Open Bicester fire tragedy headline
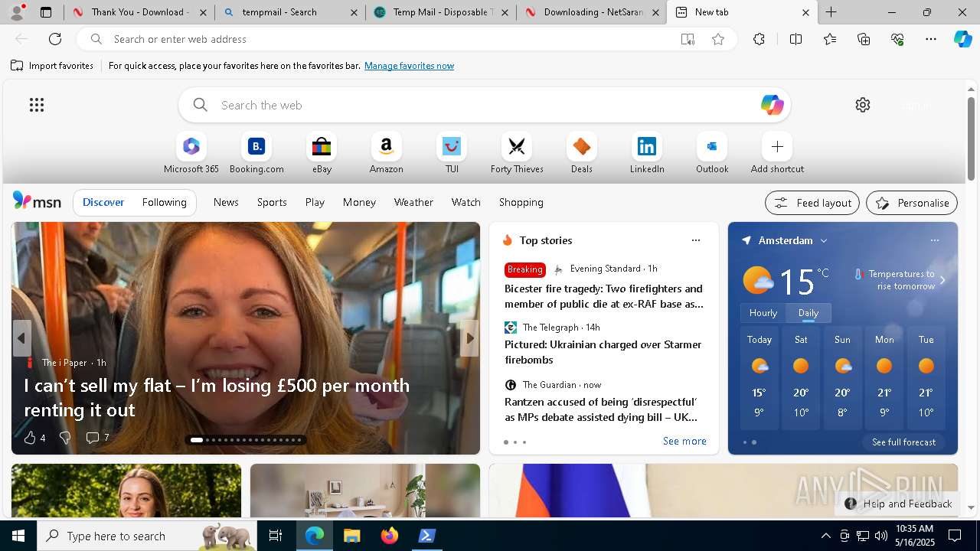The image size is (980, 551). click(x=603, y=296)
